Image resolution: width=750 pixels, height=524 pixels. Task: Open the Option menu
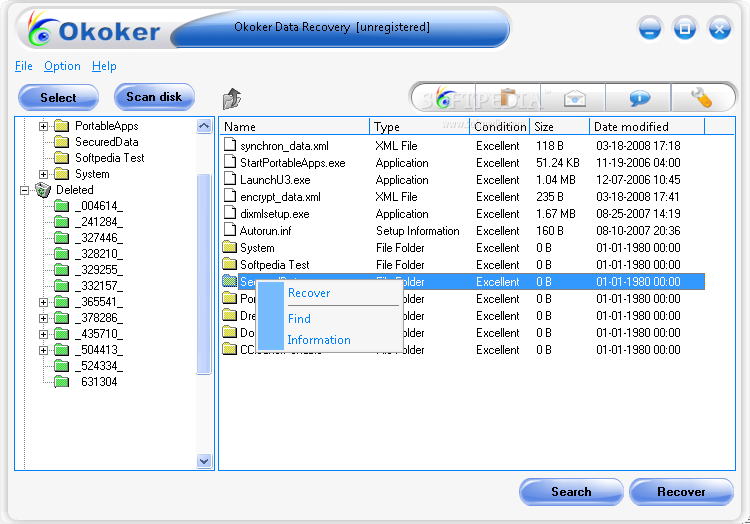coord(62,66)
